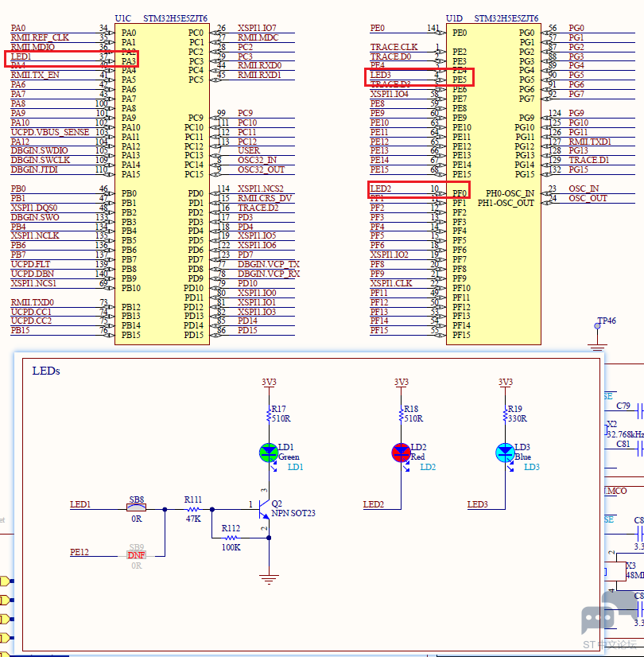Click the RMII.TX_EN net label

pyautogui.click(x=35, y=75)
